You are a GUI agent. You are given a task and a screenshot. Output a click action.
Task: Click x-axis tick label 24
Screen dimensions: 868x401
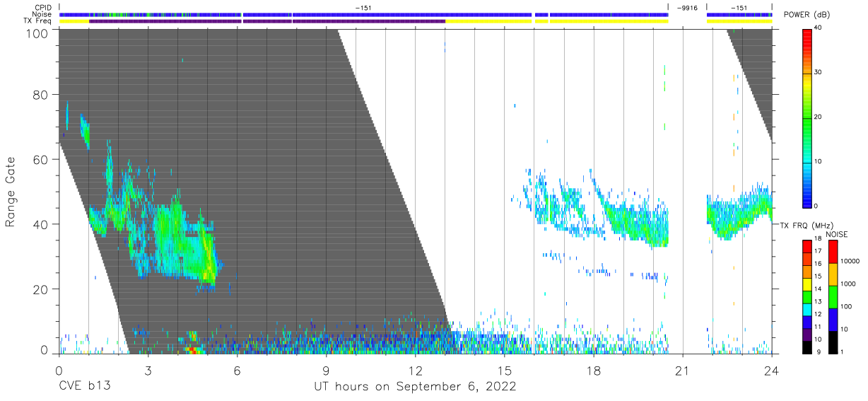772,369
